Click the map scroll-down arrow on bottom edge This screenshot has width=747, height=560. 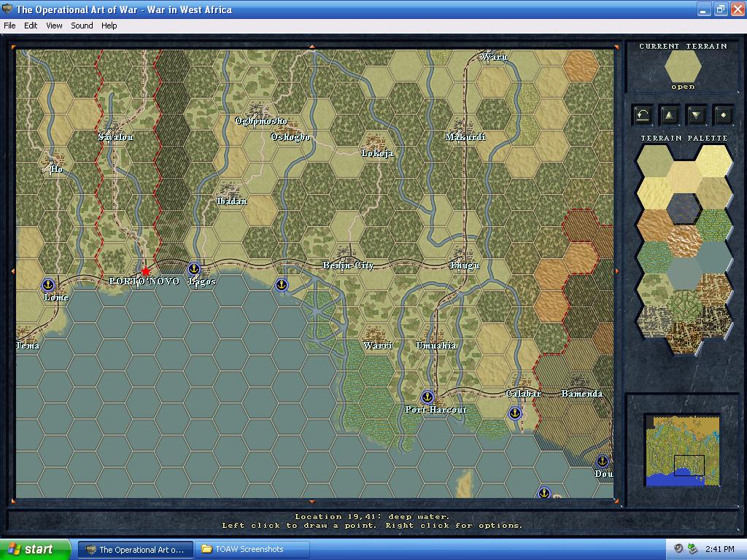tap(312, 502)
